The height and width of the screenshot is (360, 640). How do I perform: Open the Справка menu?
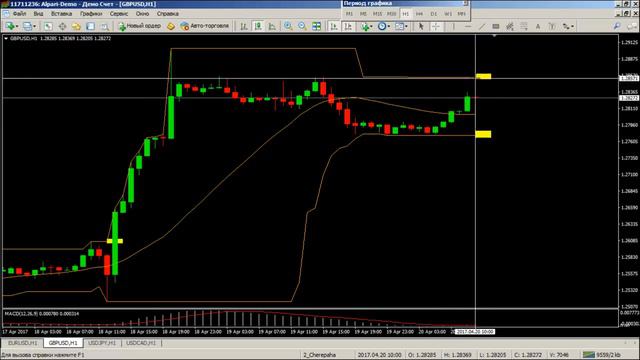click(x=168, y=13)
